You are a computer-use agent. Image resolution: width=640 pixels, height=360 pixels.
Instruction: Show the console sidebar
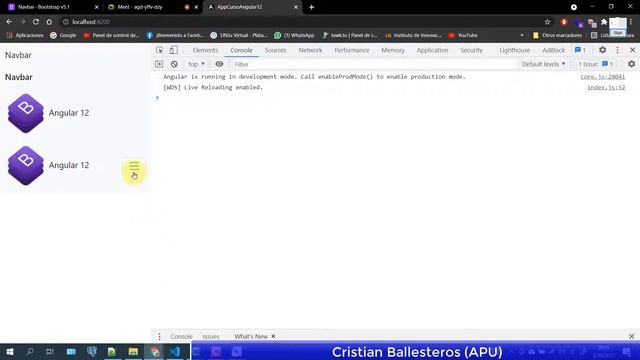point(159,64)
